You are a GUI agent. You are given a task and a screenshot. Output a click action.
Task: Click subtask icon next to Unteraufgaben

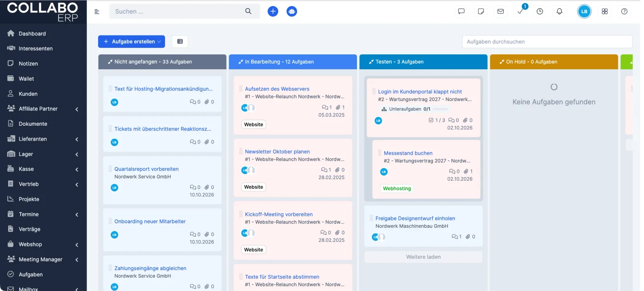click(384, 109)
